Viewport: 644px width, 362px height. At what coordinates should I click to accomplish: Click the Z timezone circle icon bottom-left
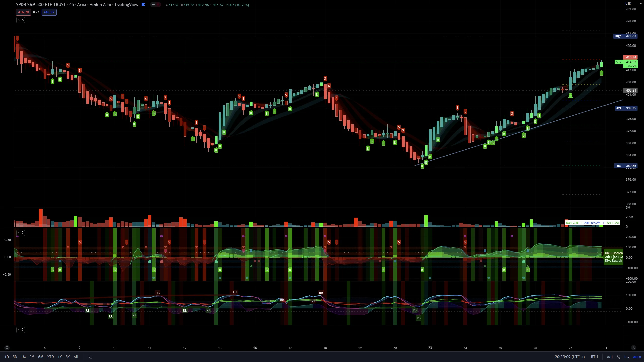click(7, 348)
